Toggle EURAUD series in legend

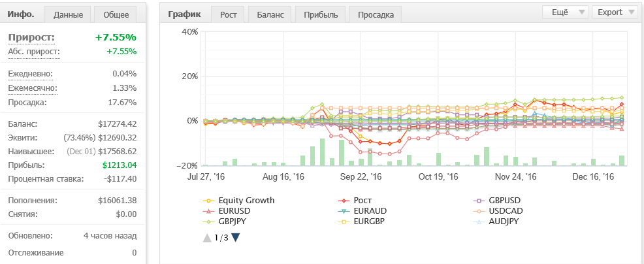pos(362,211)
